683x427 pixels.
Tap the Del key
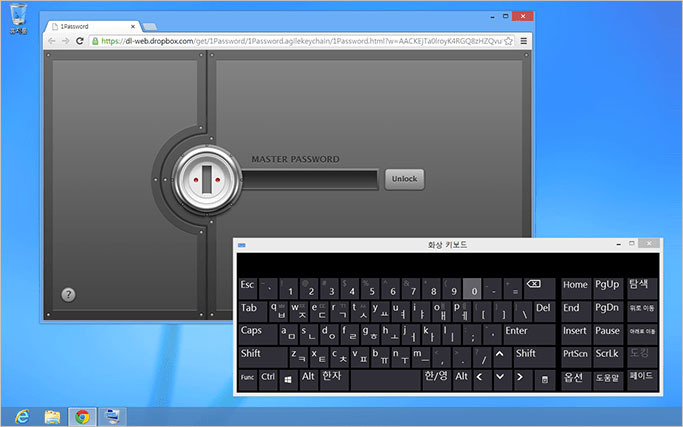(x=544, y=312)
